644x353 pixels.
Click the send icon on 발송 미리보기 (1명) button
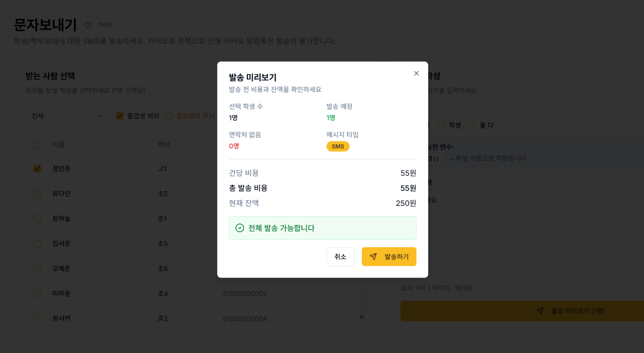pyautogui.click(x=540, y=311)
